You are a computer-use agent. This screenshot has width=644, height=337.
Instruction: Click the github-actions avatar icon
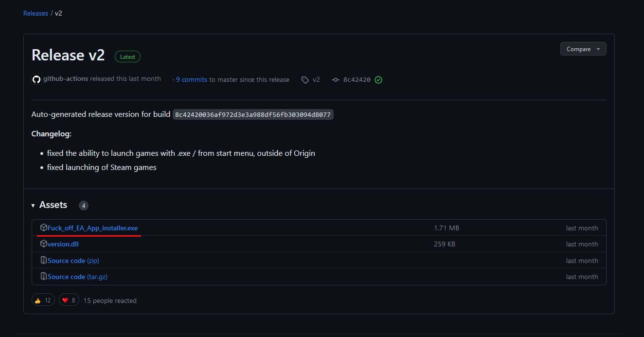click(x=36, y=79)
